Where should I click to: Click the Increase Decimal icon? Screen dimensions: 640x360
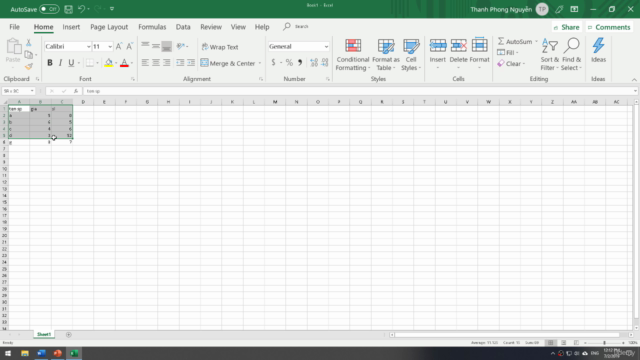(x=313, y=62)
